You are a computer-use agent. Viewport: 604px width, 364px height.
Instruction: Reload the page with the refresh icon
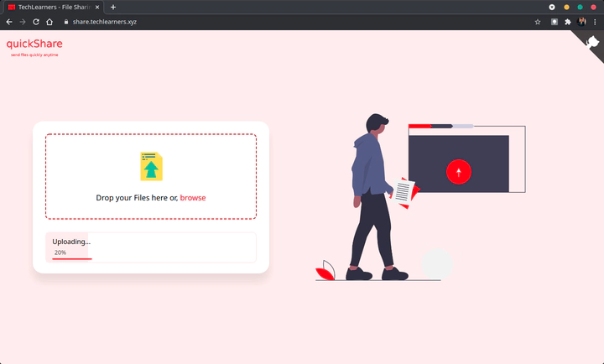[x=36, y=22]
